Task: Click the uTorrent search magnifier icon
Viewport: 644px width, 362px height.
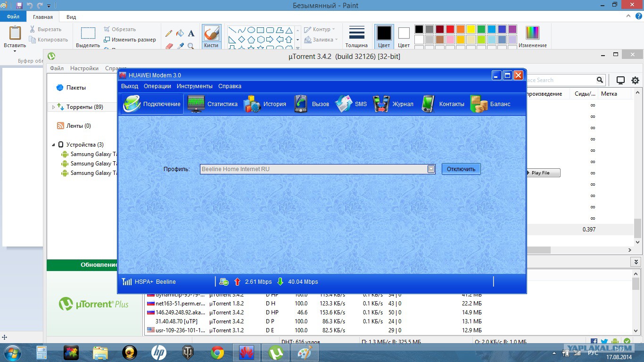Action: [x=600, y=80]
